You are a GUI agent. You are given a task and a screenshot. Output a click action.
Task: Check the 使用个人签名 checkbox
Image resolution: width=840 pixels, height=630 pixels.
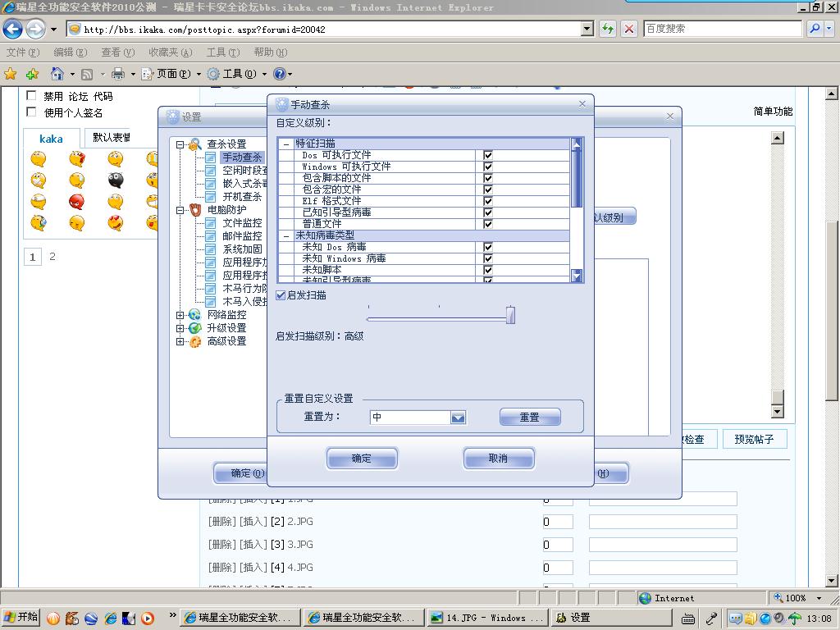coord(32,112)
